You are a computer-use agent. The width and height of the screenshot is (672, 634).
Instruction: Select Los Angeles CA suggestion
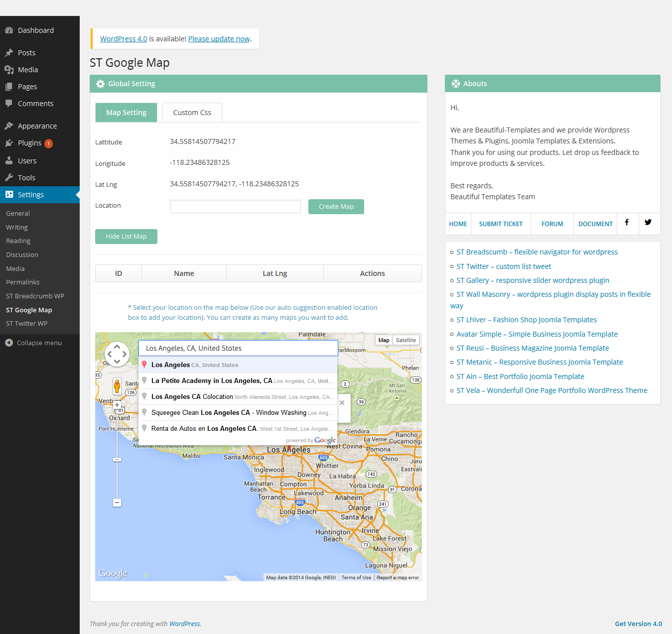[238, 365]
